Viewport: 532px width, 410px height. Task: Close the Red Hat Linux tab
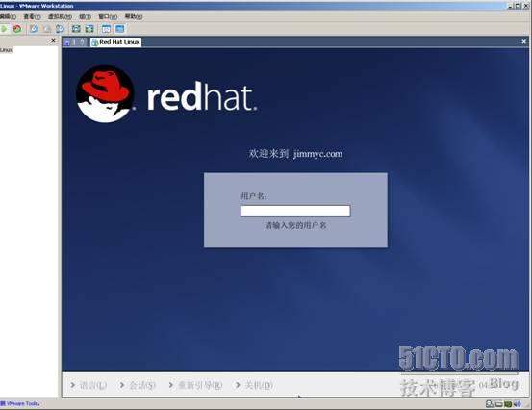(x=524, y=41)
